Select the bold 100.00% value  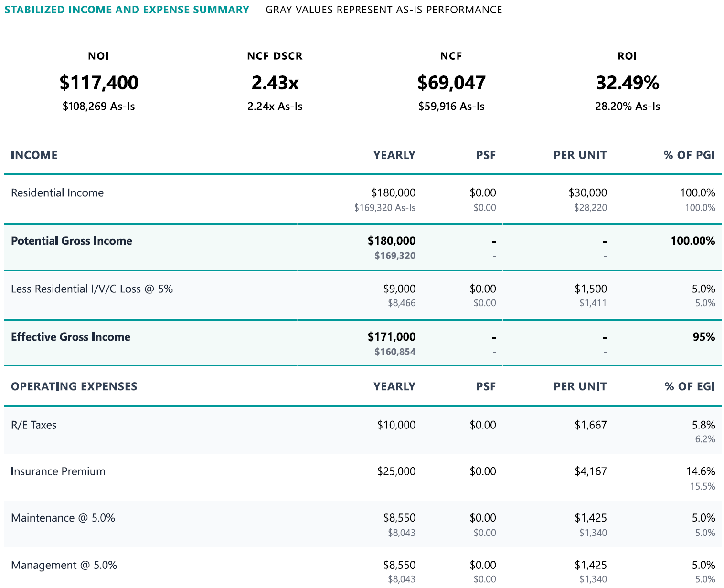693,240
